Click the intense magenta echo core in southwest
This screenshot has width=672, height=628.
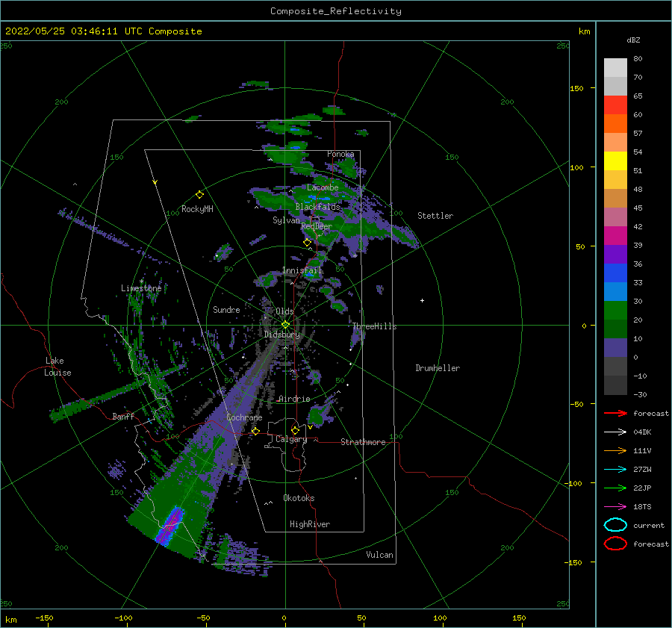pos(171,524)
